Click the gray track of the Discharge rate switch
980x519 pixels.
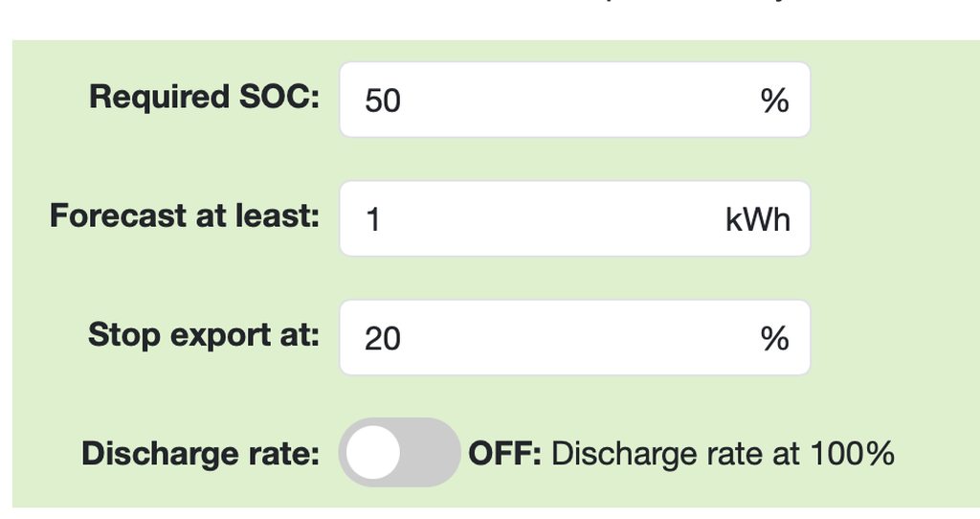point(431,453)
